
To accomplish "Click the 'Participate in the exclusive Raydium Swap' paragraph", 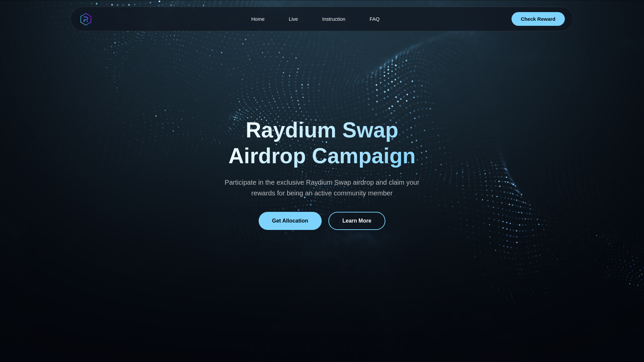I will tap(322, 188).
